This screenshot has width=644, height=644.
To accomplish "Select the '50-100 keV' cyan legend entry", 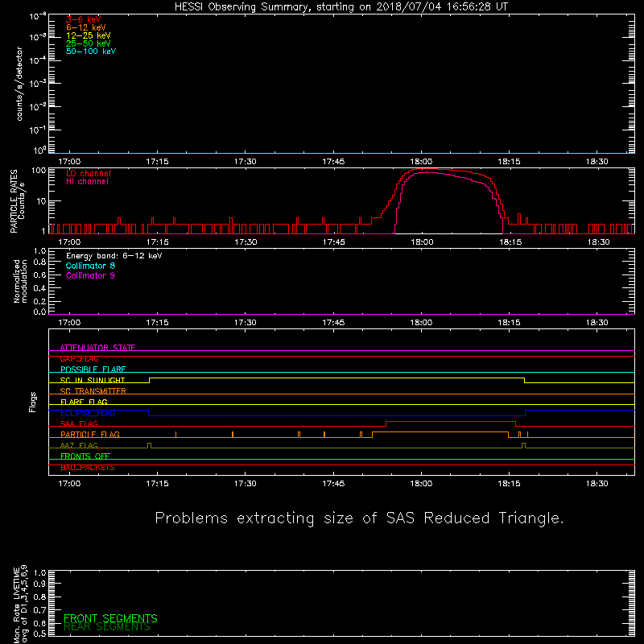I will pyautogui.click(x=91, y=52).
